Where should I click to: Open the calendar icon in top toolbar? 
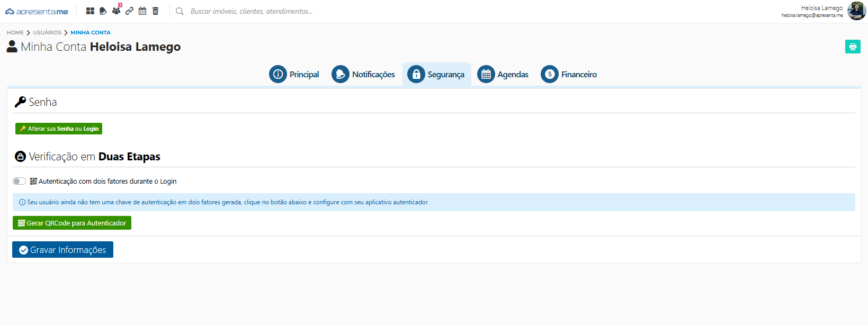[142, 11]
